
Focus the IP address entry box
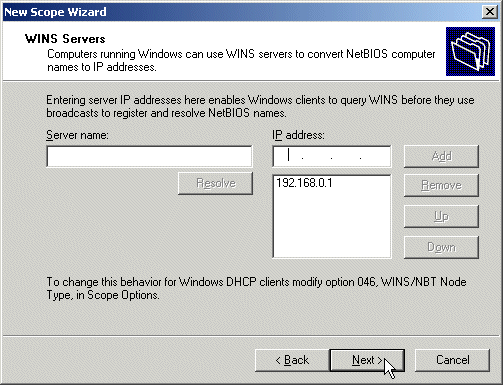pyautogui.click(x=332, y=156)
